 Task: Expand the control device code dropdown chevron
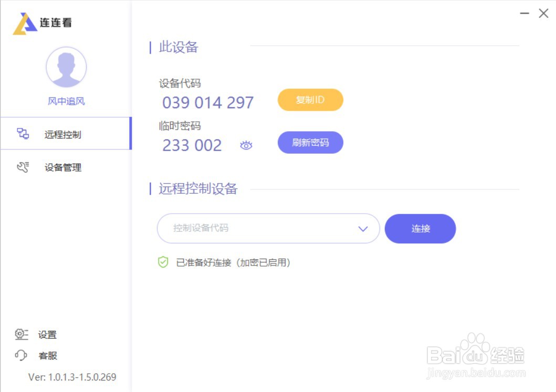pyautogui.click(x=362, y=229)
